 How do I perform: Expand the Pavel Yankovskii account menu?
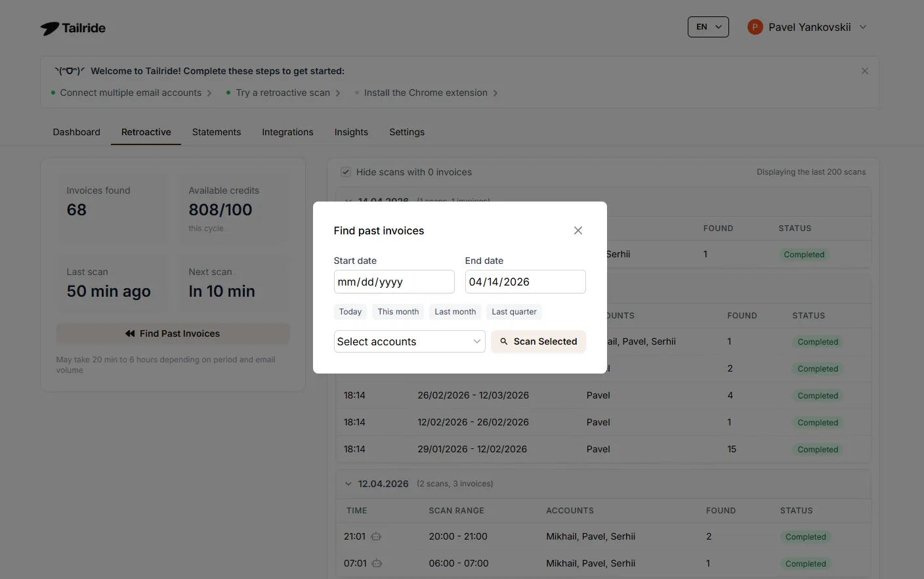coord(863,27)
